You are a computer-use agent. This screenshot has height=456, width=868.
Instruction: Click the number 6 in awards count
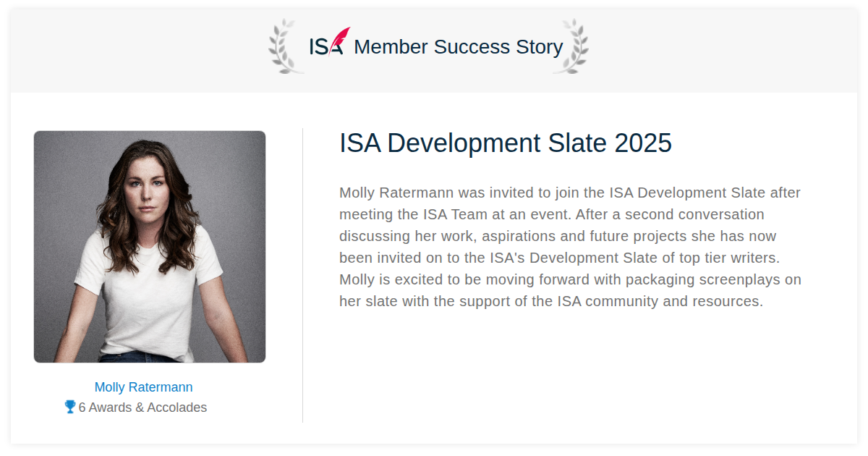click(82, 408)
